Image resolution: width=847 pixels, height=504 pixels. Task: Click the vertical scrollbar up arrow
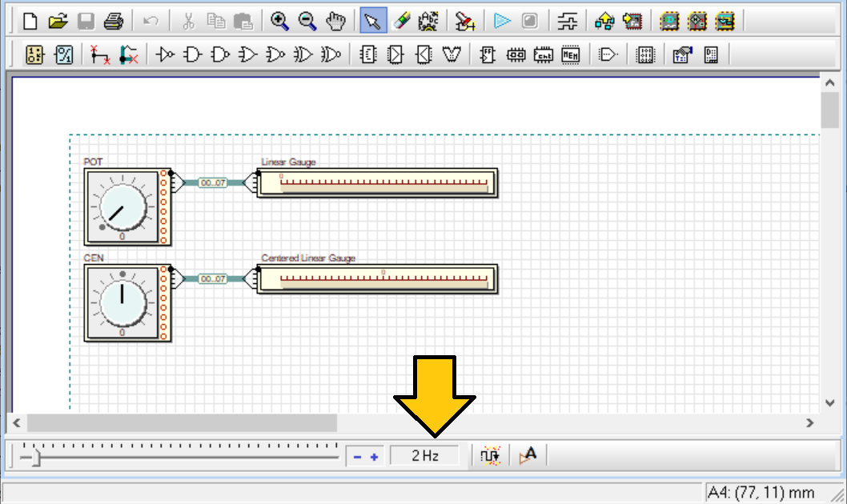[829, 82]
